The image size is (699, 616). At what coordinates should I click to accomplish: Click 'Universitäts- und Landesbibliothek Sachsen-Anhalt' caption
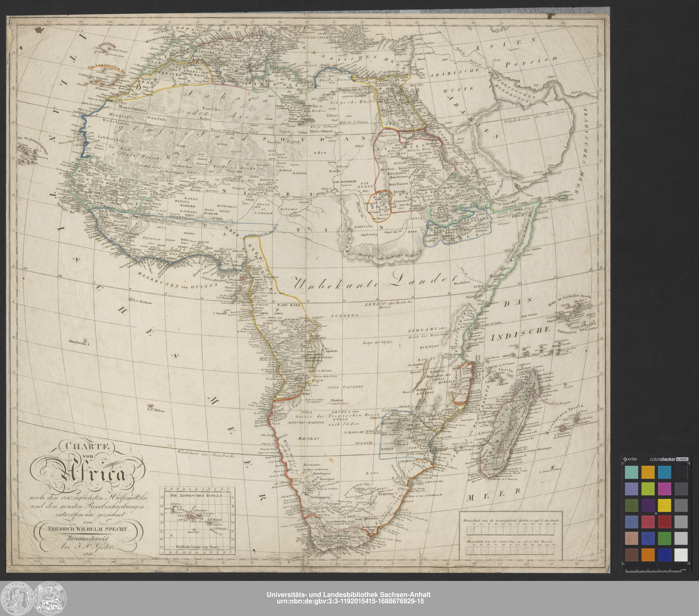(348, 595)
